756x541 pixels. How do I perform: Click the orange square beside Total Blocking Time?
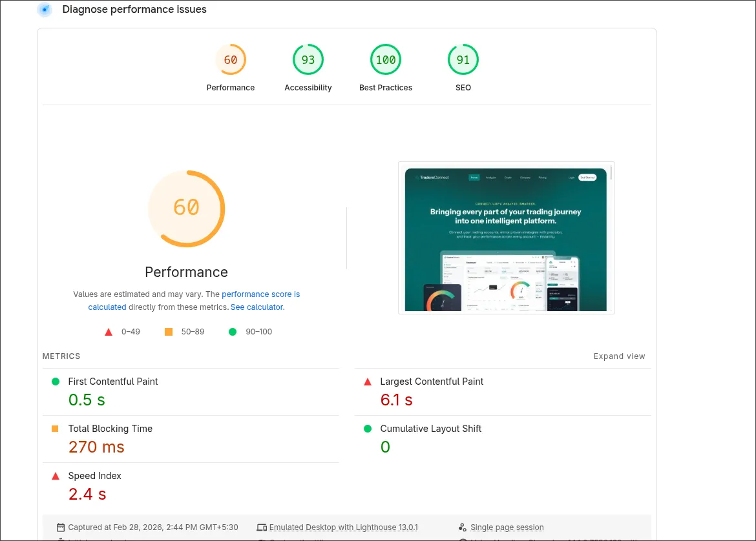(56, 429)
